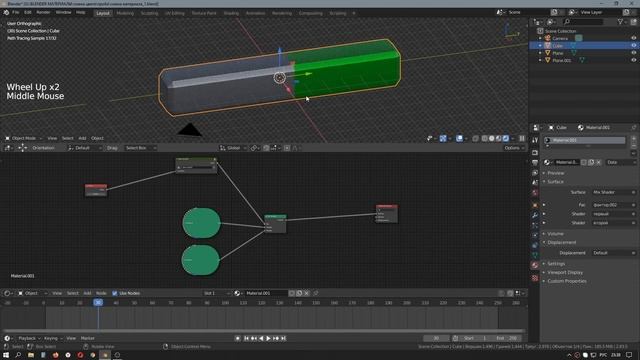Open the Render properties tab icon
Image resolution: width=640 pixels, height=360 pixels.
tap(535, 153)
